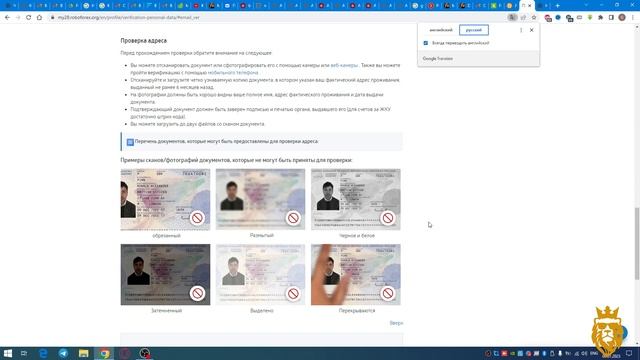Open Telegram from the taskbar
This screenshot has width=640, height=360.
pyautogui.click(x=63, y=353)
